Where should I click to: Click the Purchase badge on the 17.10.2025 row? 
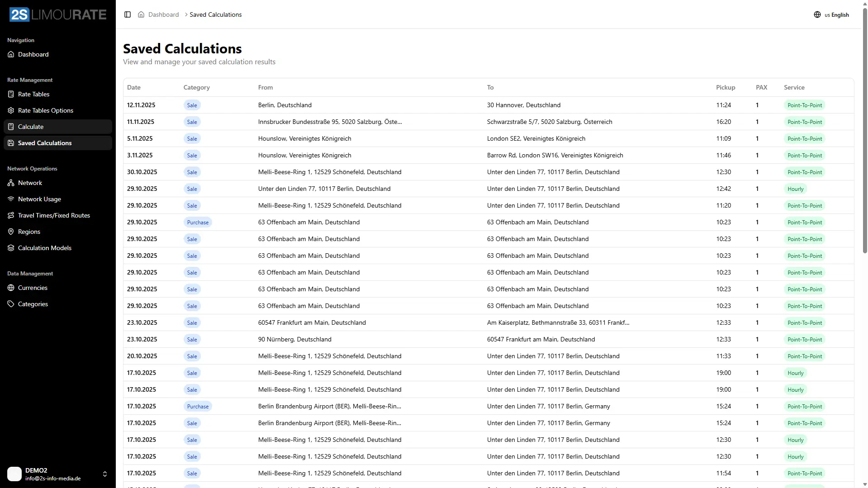[x=198, y=406]
